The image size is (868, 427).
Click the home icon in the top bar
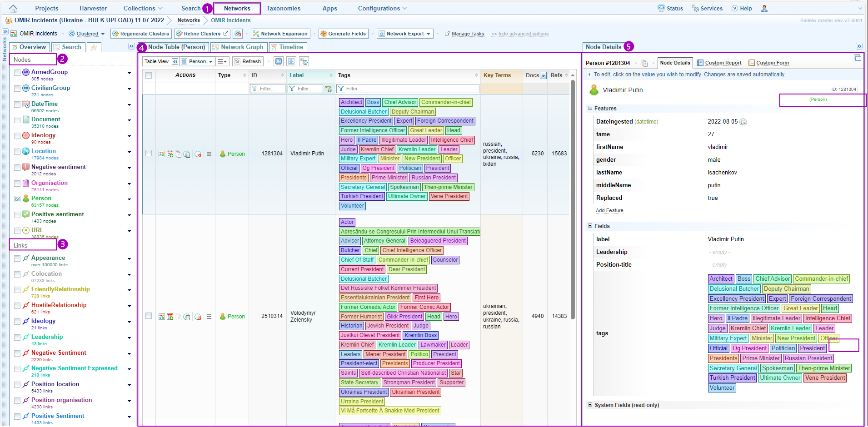tap(13, 8)
